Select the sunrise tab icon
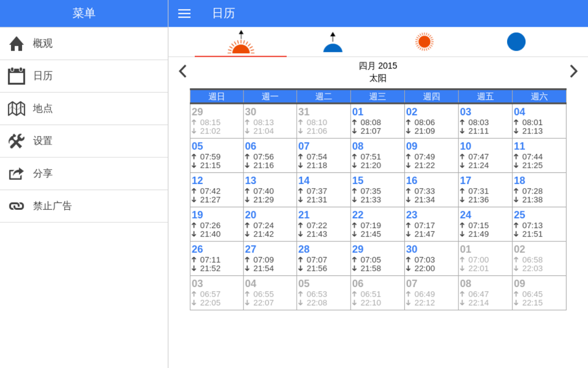Image resolution: width=588 pixels, height=368 pixels. (x=241, y=42)
